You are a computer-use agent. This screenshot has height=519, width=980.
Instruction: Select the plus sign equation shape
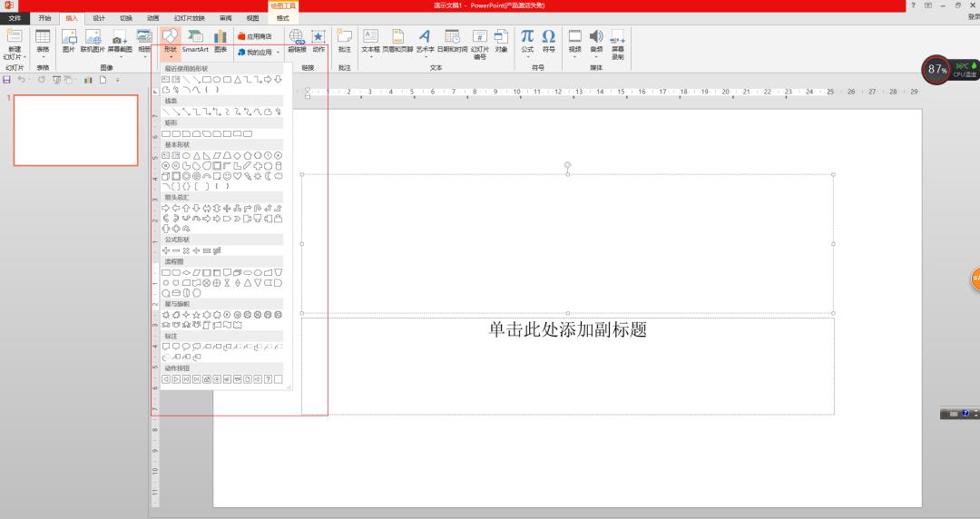pos(166,250)
